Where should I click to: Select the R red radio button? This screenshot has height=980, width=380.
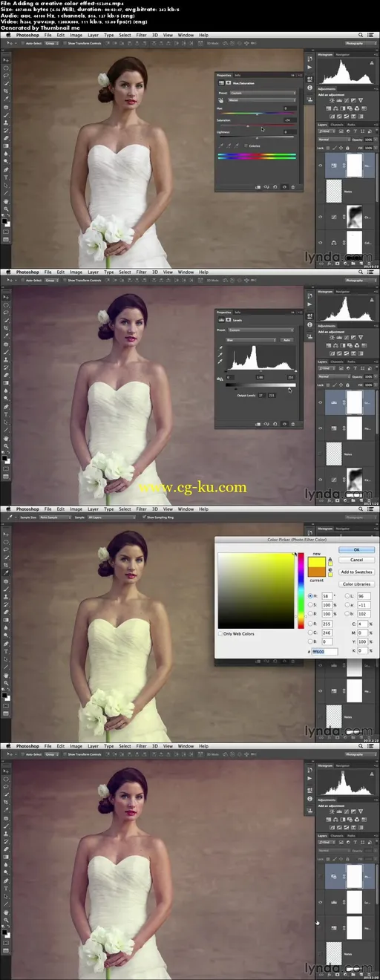click(310, 624)
